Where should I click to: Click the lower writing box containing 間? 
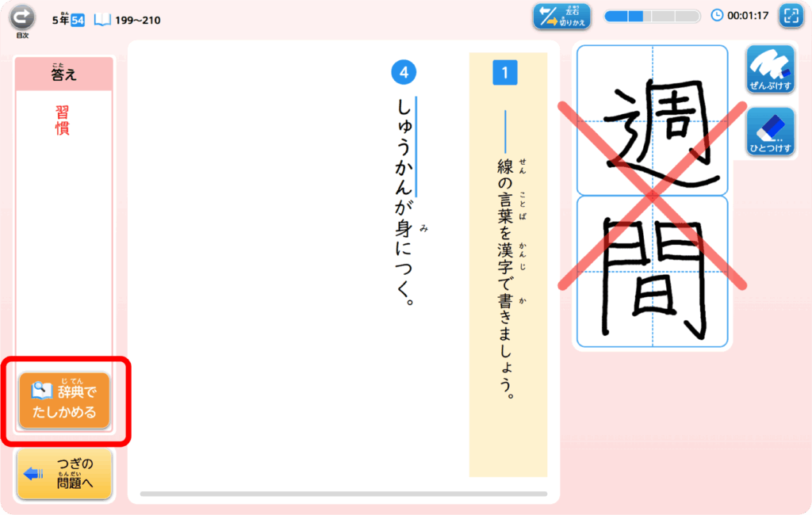tap(652, 271)
